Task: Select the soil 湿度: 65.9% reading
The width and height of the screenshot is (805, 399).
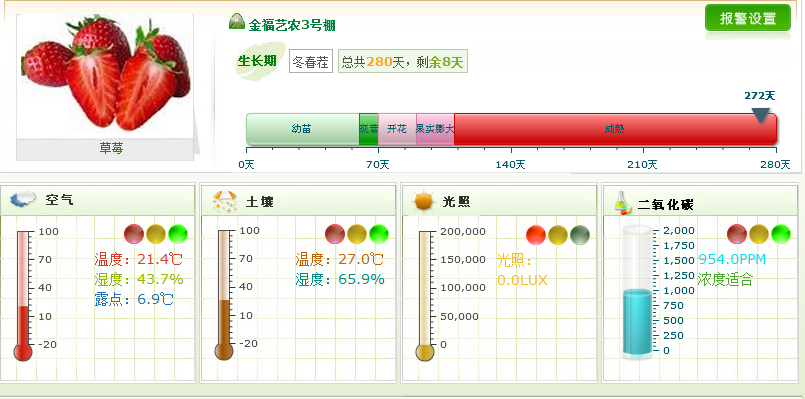Action: click(340, 279)
